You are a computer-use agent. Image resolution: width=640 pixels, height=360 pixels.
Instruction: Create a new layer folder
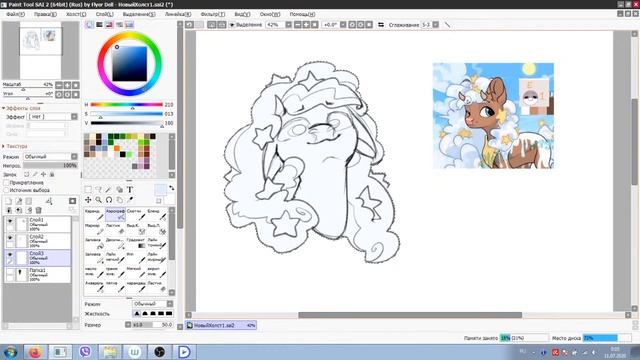pyautogui.click(x=29, y=201)
